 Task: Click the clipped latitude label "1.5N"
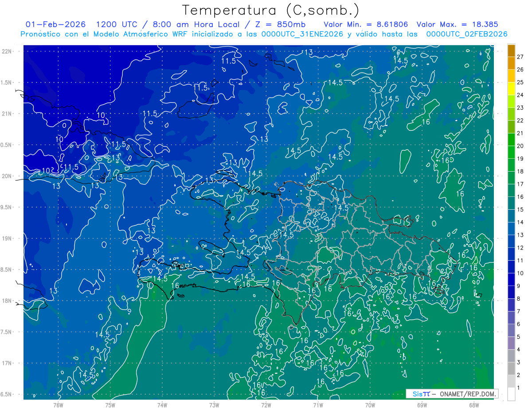coord(6,82)
